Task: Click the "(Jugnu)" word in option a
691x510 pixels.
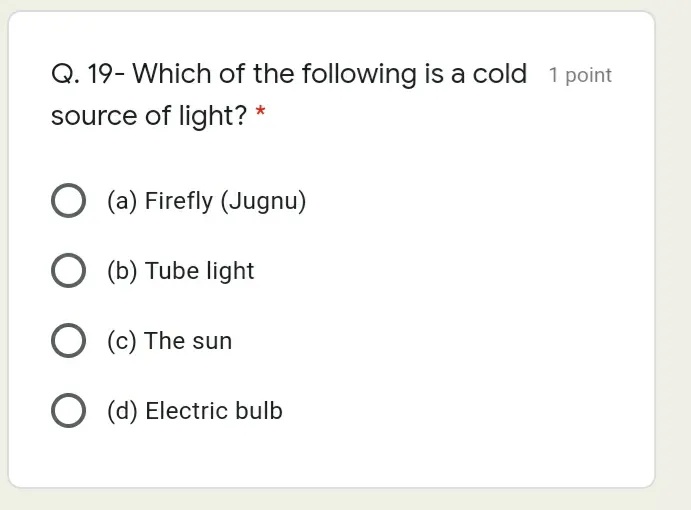Action: [x=264, y=201]
